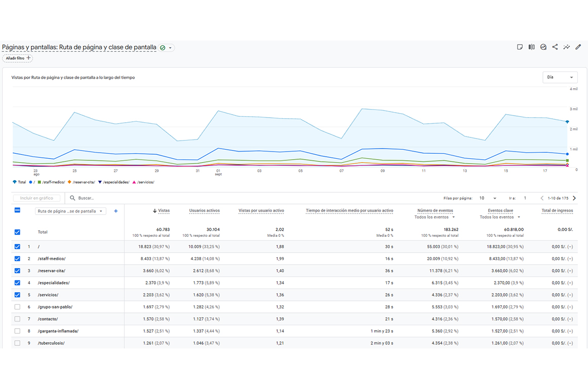Click the compare columns icon
Image resolution: width=588 pixels, height=389 pixels.
(531, 47)
